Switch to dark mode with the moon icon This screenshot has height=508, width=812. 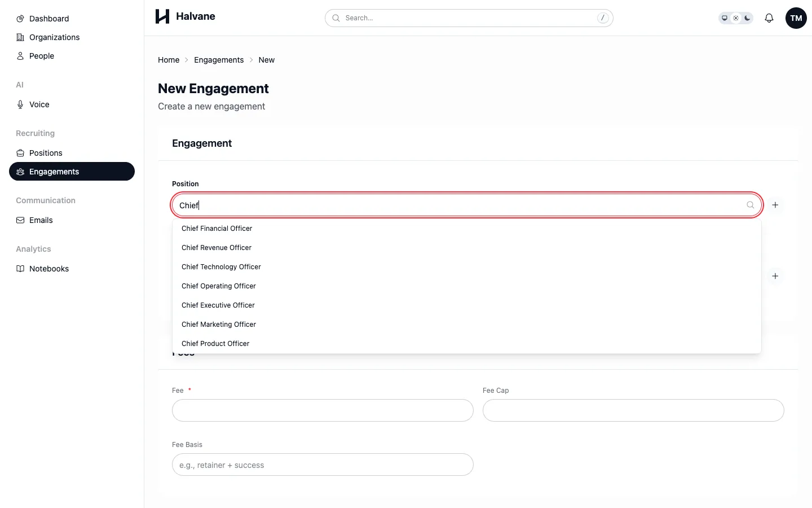[747, 18]
